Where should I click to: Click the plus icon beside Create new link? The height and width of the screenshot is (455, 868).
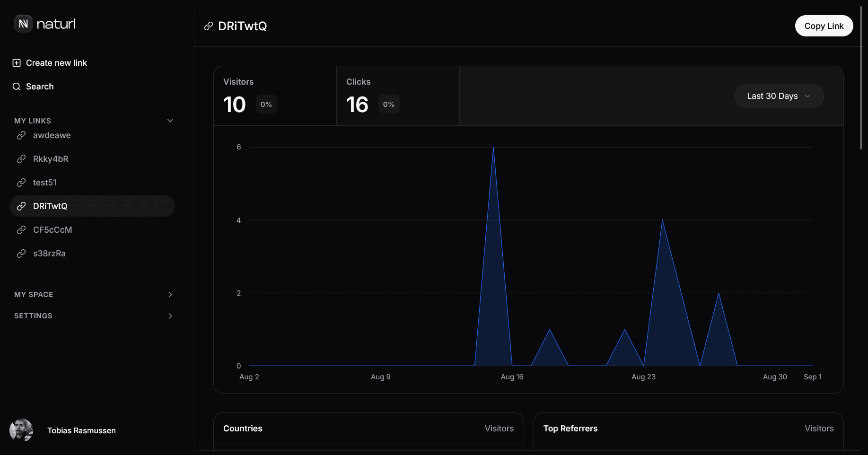pyautogui.click(x=17, y=63)
